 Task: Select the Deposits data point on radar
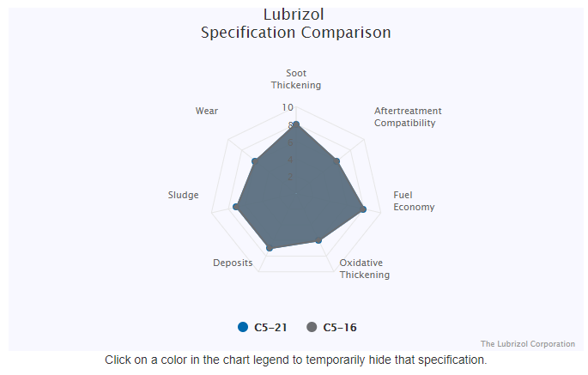[270, 248]
